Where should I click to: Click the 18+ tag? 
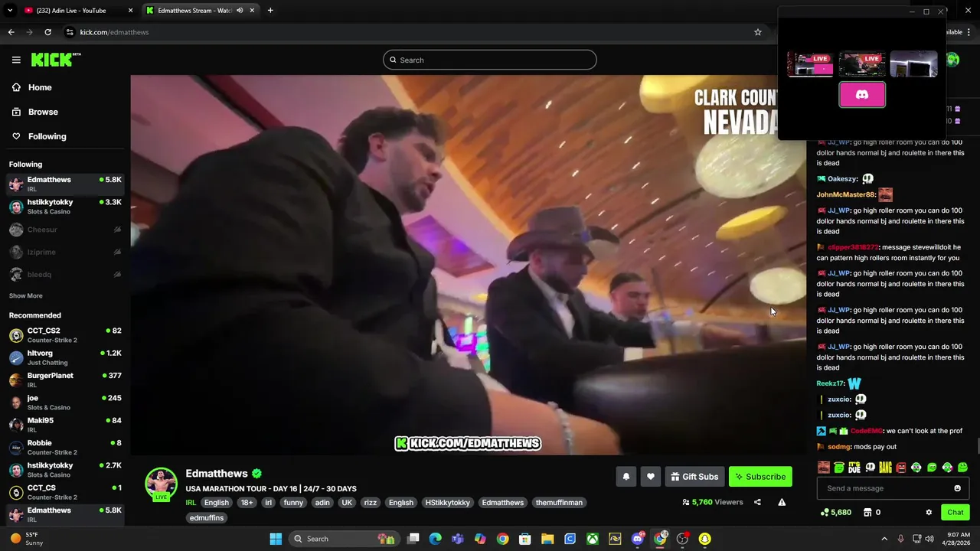[247, 503]
